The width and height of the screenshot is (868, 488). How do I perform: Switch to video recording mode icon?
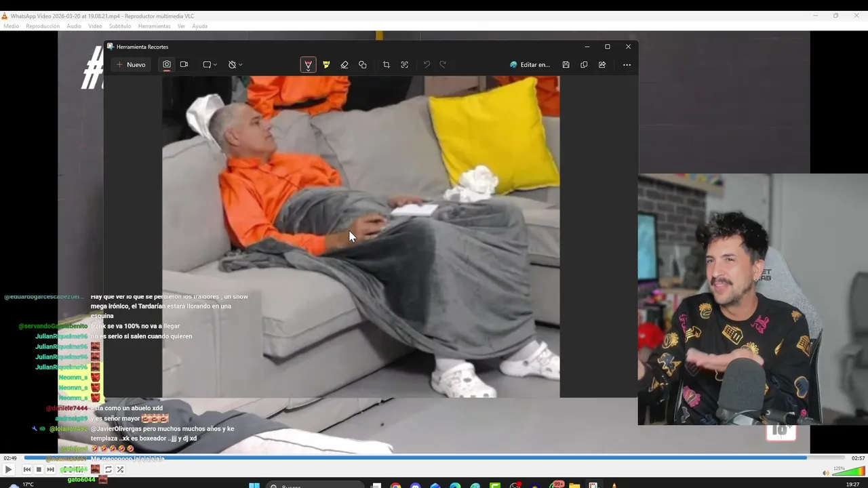(184, 64)
